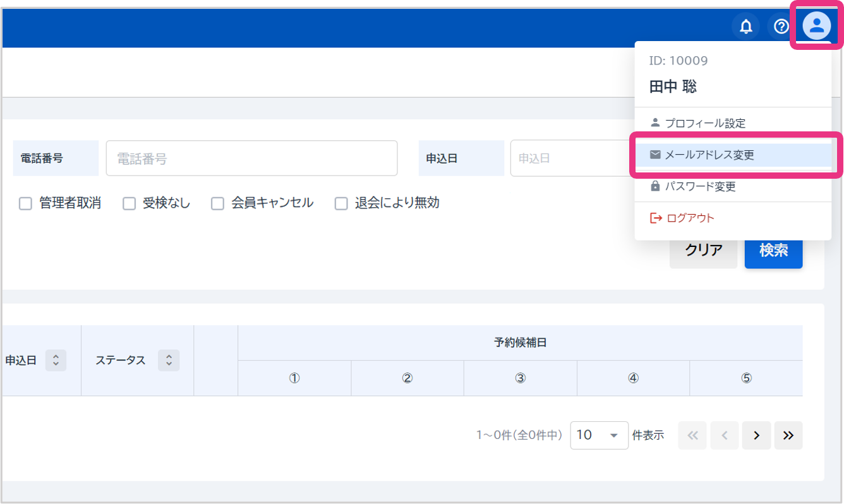Click the user account avatar icon
Screen dimensions: 844x504
click(x=816, y=27)
